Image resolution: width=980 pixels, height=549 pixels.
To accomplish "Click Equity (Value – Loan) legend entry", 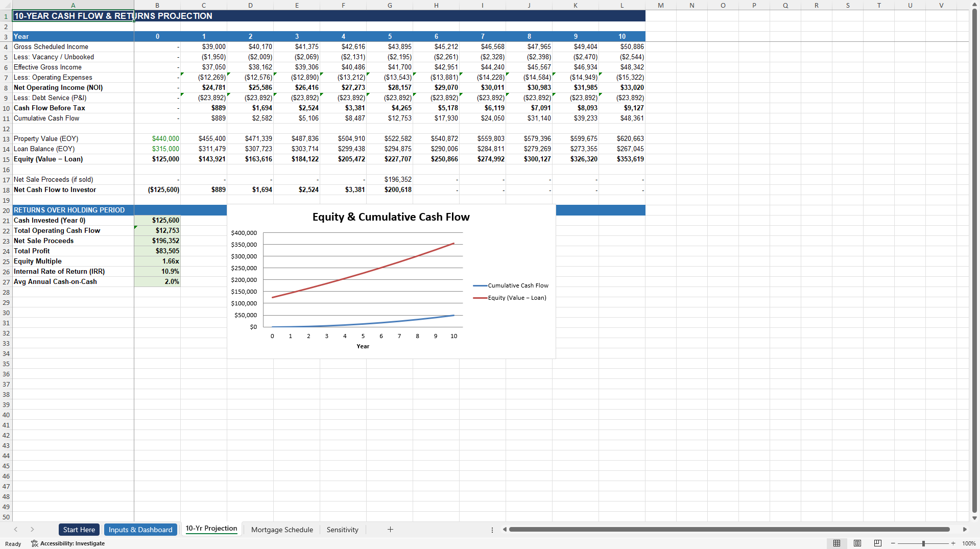I will (x=510, y=298).
